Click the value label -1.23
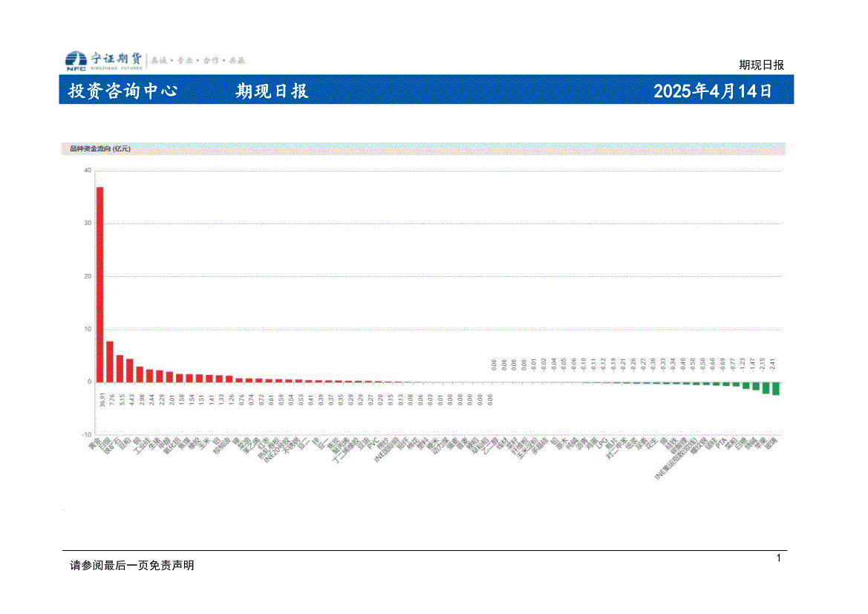 click(x=743, y=365)
